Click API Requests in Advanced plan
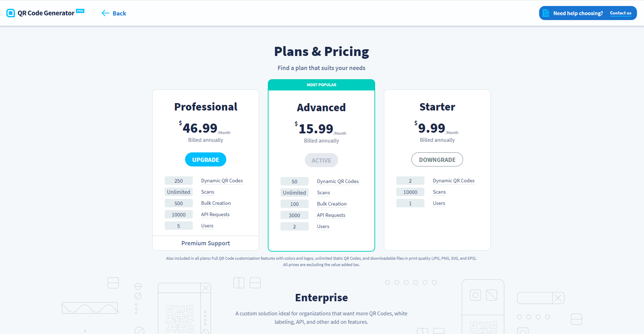 (331, 215)
